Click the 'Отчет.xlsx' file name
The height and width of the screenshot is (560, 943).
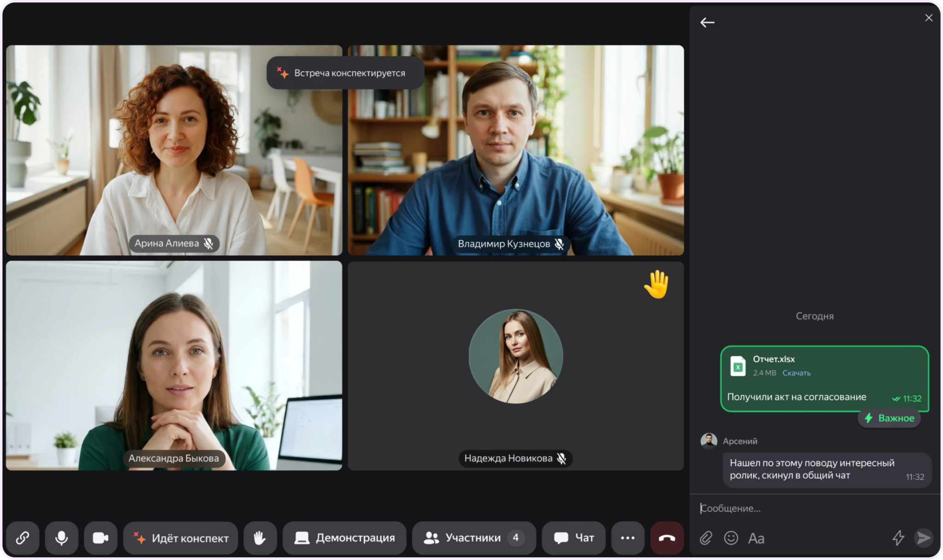[774, 359]
